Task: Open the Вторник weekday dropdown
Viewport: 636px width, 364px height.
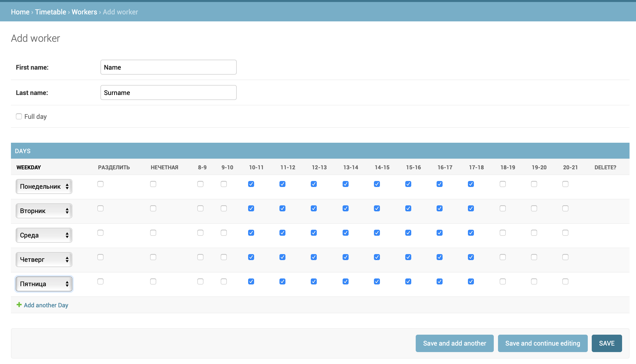Action: 44,211
